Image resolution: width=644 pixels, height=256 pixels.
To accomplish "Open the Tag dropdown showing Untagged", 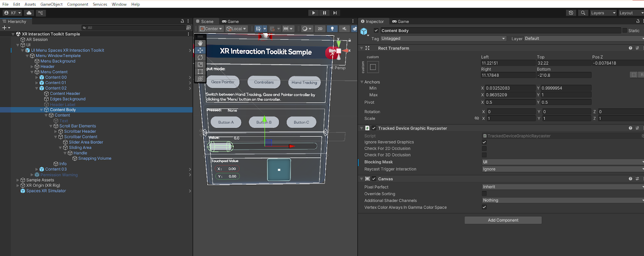I will (x=443, y=39).
